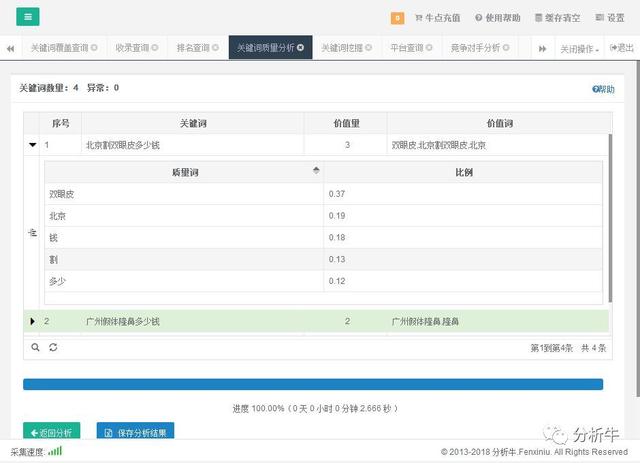Click the search icon below the table
The image size is (640, 463).
pos(35,347)
